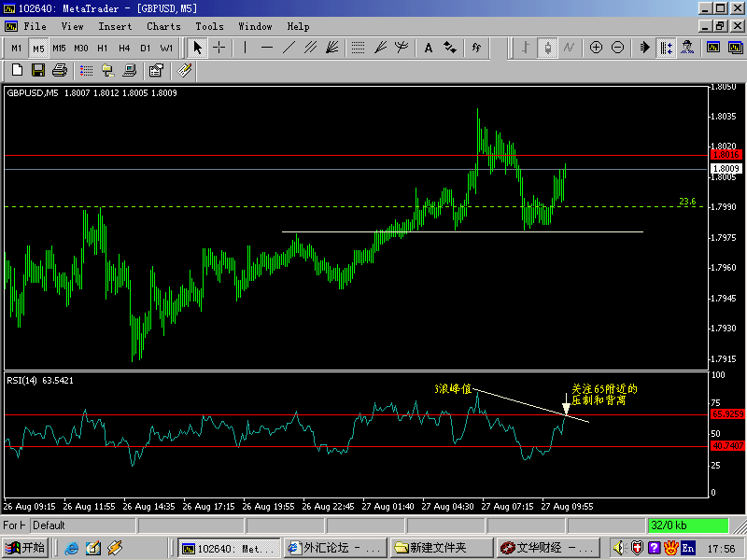Screen dimensions: 747x560
Task: Click the pencil editor icon
Action: click(184, 71)
